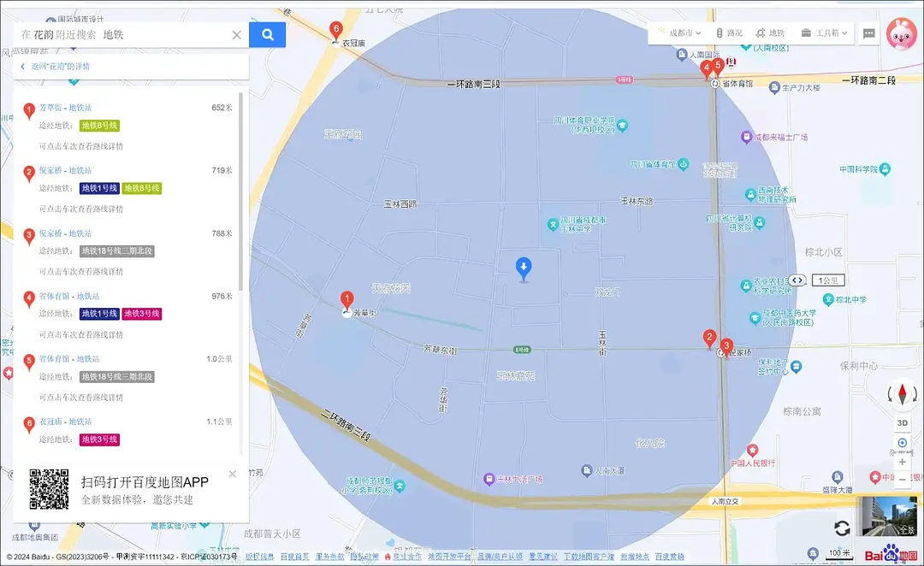Image resolution: width=924 pixels, height=566 pixels.
Task: Click 地铁18号线三期北段 tag under result 3
Action: click(x=116, y=251)
